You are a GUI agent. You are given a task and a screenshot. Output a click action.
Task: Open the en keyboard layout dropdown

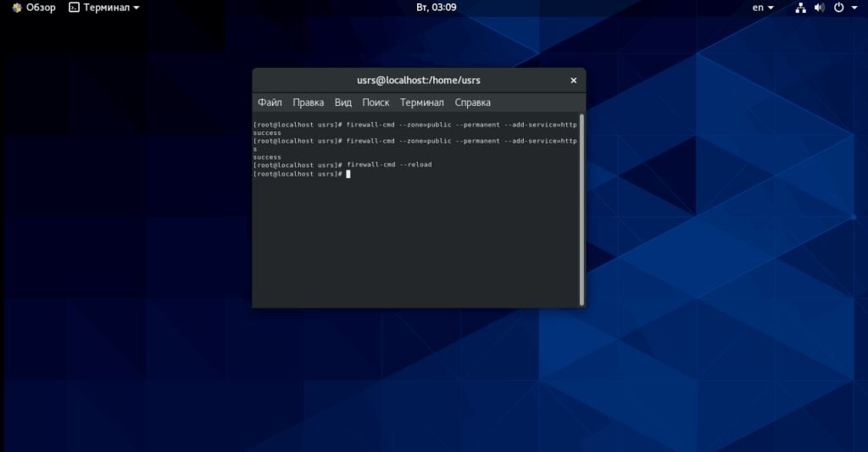point(763,8)
